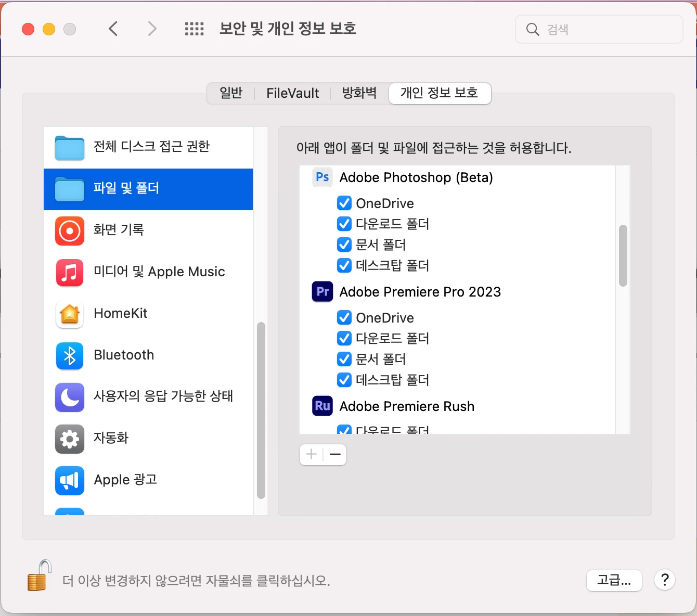Click the app list scrollbar thumb
This screenshot has width=697, height=616.
623,255
